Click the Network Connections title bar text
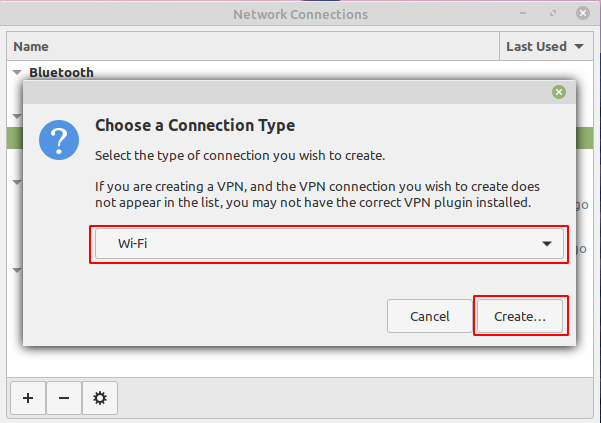The height and width of the screenshot is (423, 601). point(300,15)
